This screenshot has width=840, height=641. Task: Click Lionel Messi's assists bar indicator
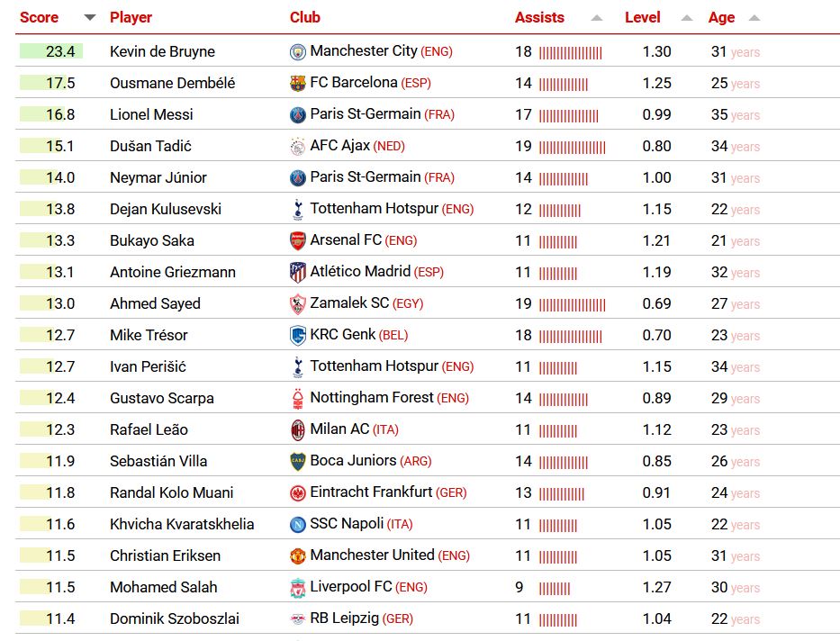tap(569, 115)
